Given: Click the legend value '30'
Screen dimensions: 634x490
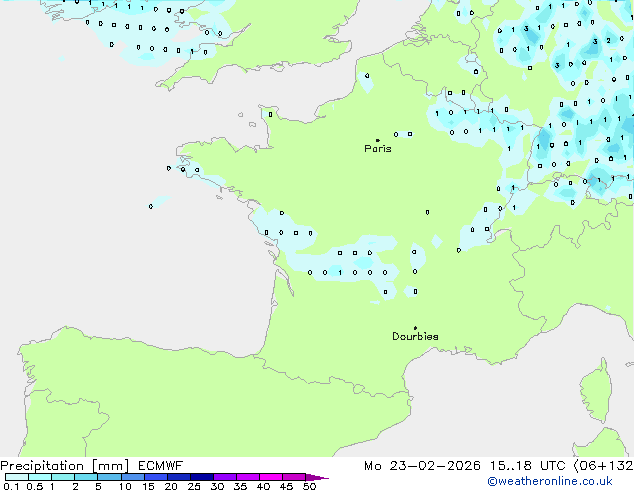Looking at the screenshot, I should coord(217,486).
